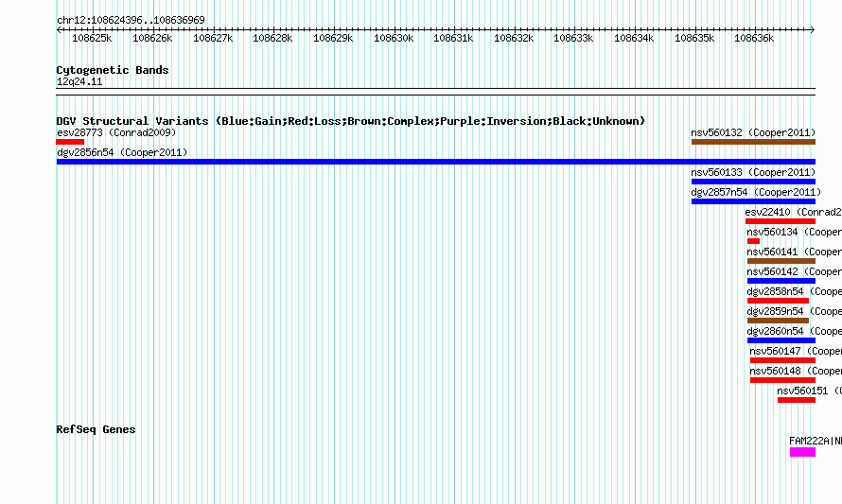The image size is (842, 504).
Task: Click the 108634k ruler mark
Action: click(634, 38)
